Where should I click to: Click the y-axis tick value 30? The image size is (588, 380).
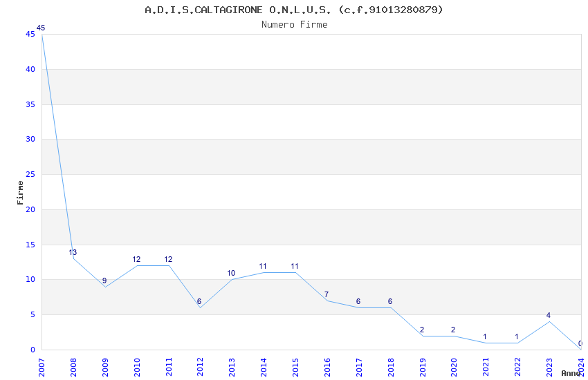click(x=30, y=140)
